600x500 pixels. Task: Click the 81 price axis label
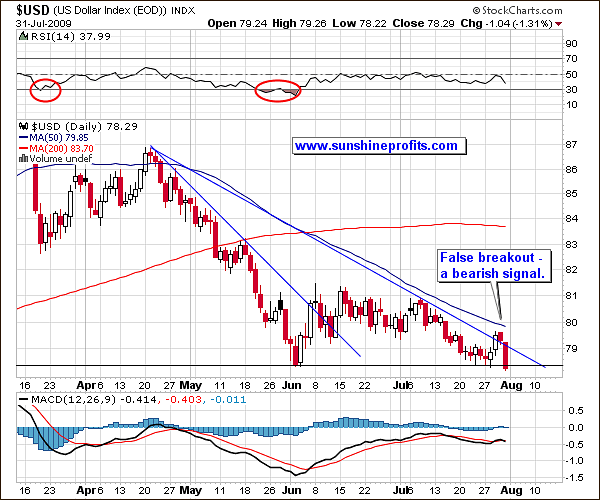point(571,295)
